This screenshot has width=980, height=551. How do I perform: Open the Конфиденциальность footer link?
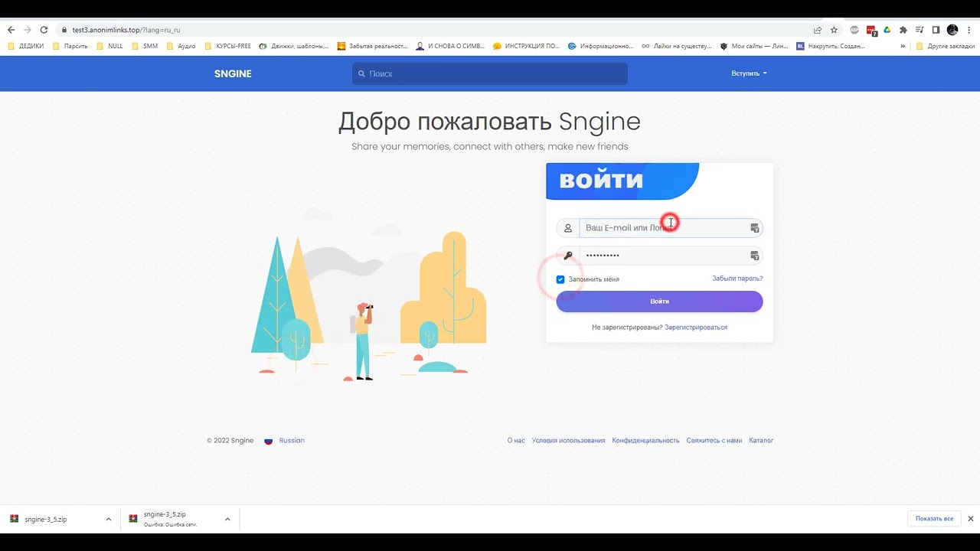point(645,441)
